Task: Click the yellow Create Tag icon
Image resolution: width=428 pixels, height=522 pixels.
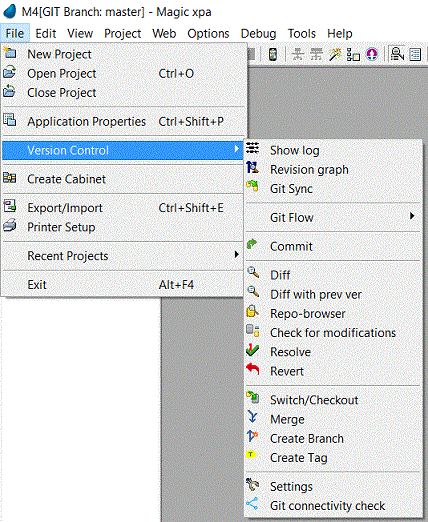Action: 251,454
